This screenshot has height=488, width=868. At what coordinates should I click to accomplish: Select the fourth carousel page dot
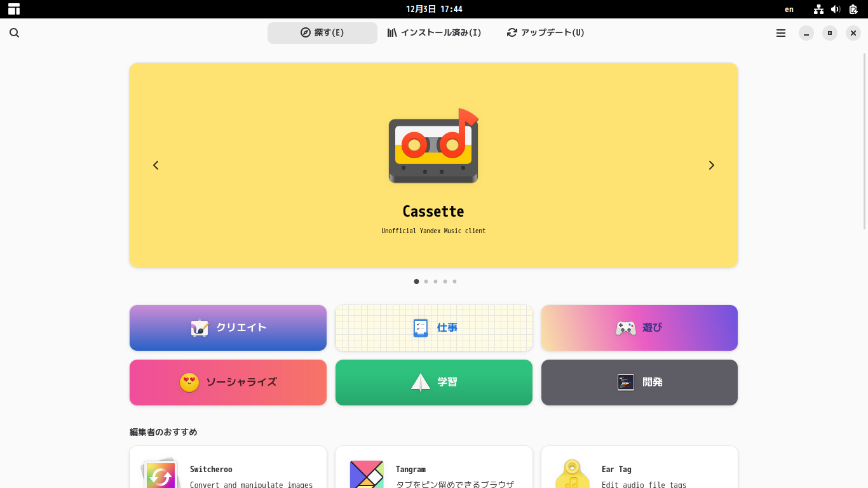point(445,281)
